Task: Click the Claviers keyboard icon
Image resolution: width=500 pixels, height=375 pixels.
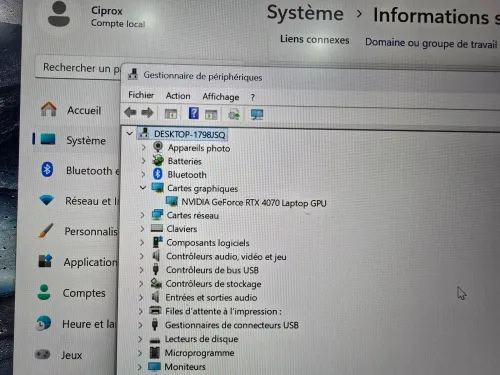Action: point(157,228)
